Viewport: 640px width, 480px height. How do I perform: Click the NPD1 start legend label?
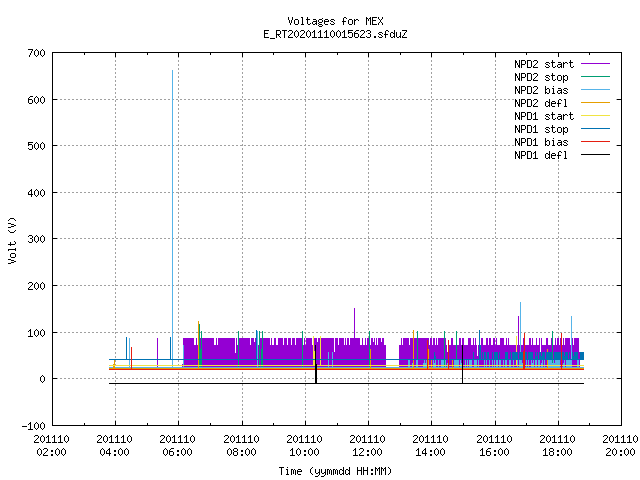[x=544, y=116]
